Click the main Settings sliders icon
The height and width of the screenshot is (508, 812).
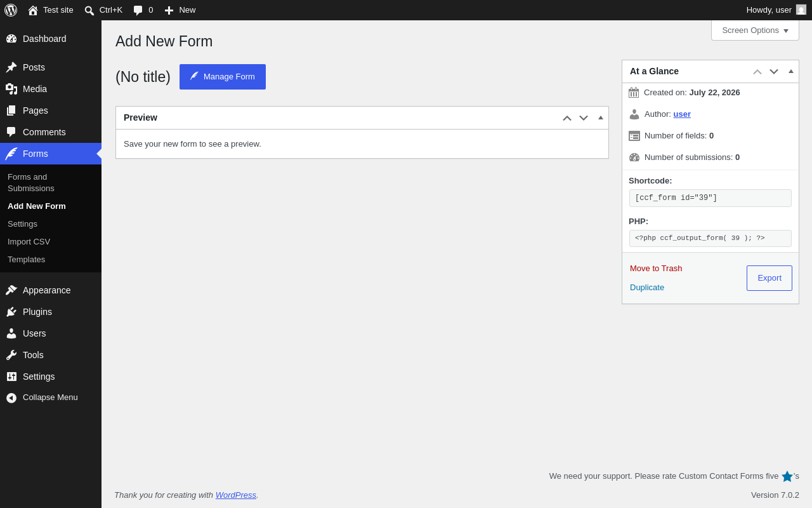tap(11, 377)
